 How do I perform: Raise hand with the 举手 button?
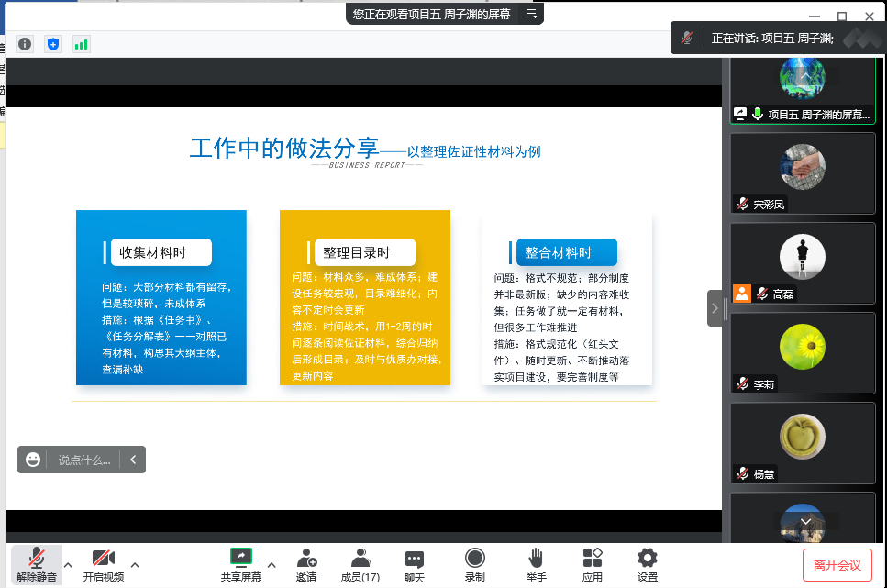pos(537,565)
